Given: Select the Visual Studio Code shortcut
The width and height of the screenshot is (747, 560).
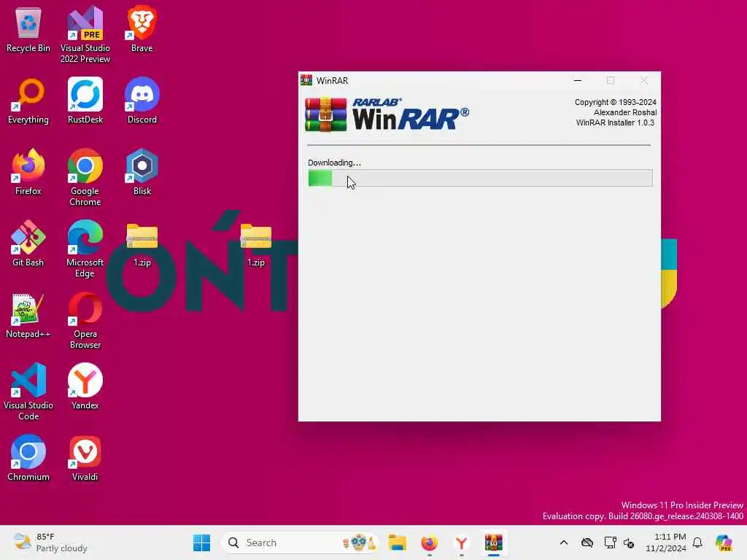Looking at the screenshot, I should click(28, 392).
